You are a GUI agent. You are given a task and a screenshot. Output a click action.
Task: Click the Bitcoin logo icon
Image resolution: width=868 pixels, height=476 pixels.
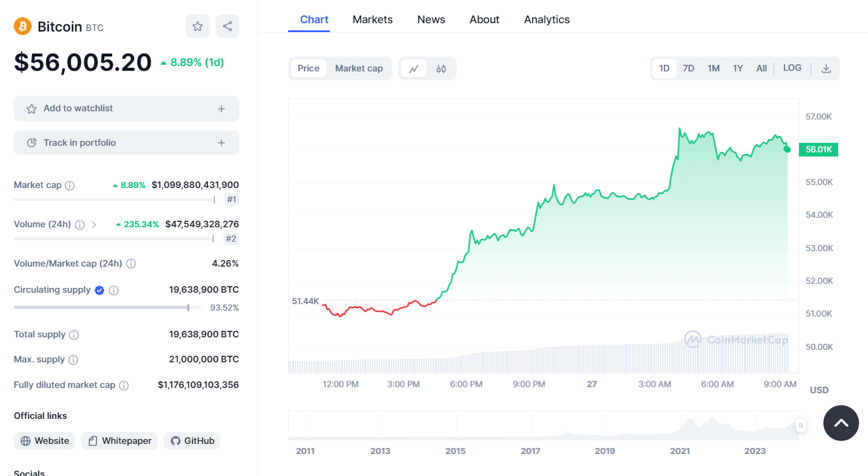click(x=23, y=26)
